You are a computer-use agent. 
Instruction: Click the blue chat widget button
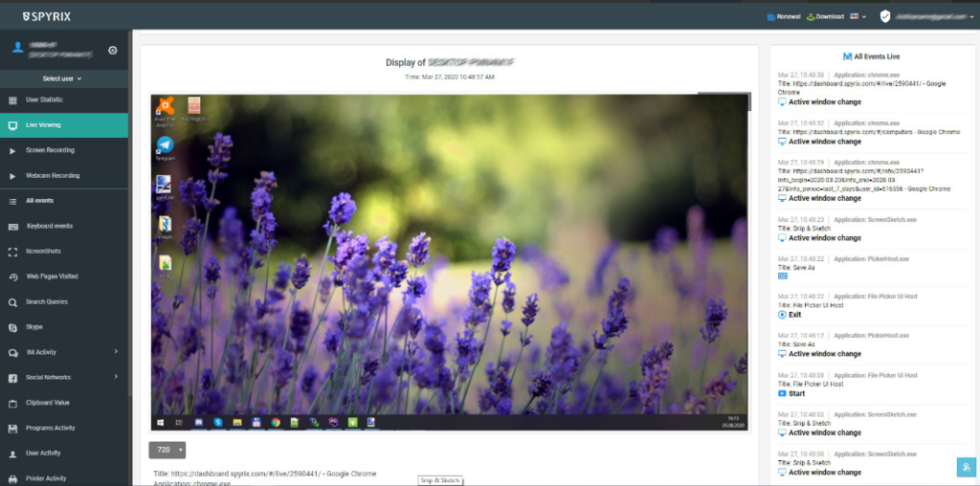(x=967, y=467)
